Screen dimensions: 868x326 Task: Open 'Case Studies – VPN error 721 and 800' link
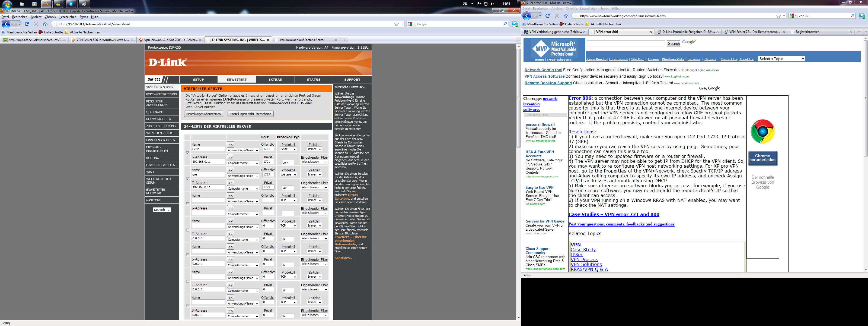[x=614, y=214]
